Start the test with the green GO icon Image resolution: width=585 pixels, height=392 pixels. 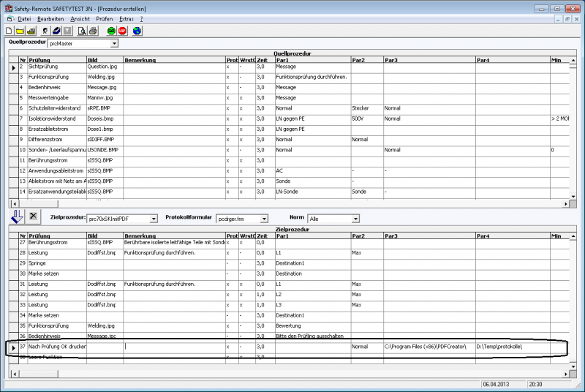coord(111,31)
